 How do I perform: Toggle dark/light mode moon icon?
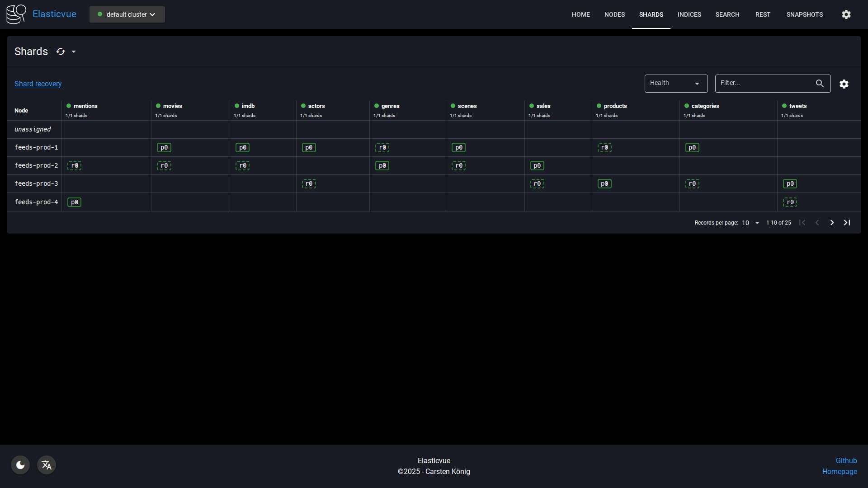[x=20, y=465]
